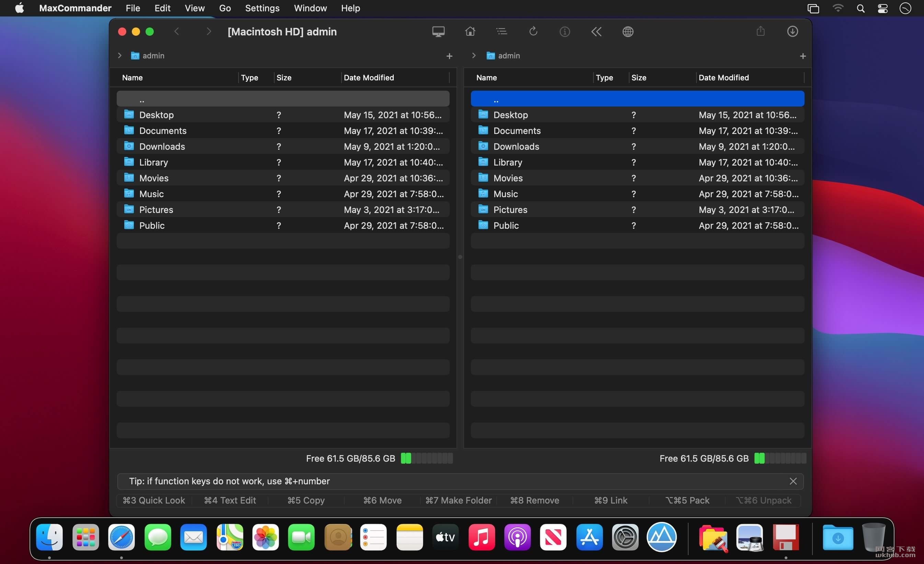Image resolution: width=924 pixels, height=564 pixels.
Task: Navigate forward with the right arrow
Action: click(x=208, y=32)
